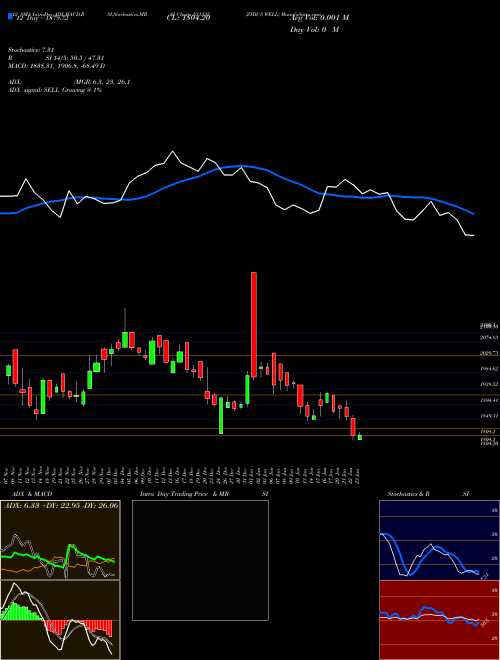Screen dimensions: 500x660
Task: Click the tallest red candlestick in the price chart
Action: point(254,325)
